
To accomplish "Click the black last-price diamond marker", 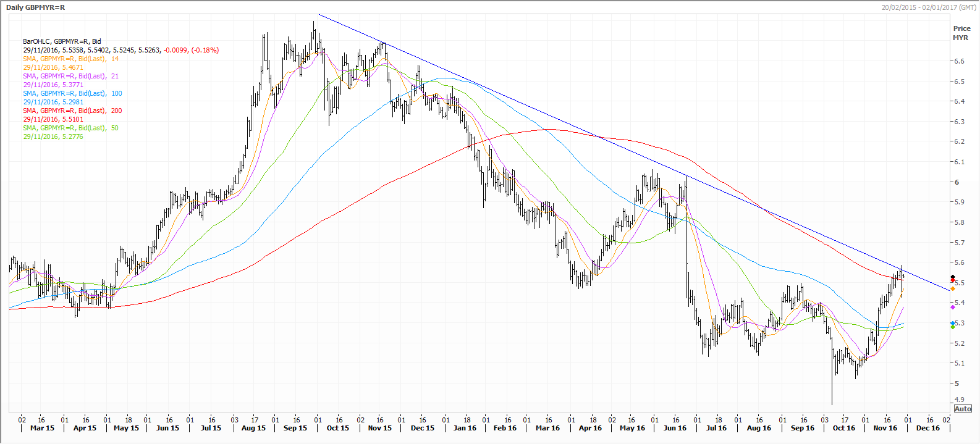I will [952, 277].
